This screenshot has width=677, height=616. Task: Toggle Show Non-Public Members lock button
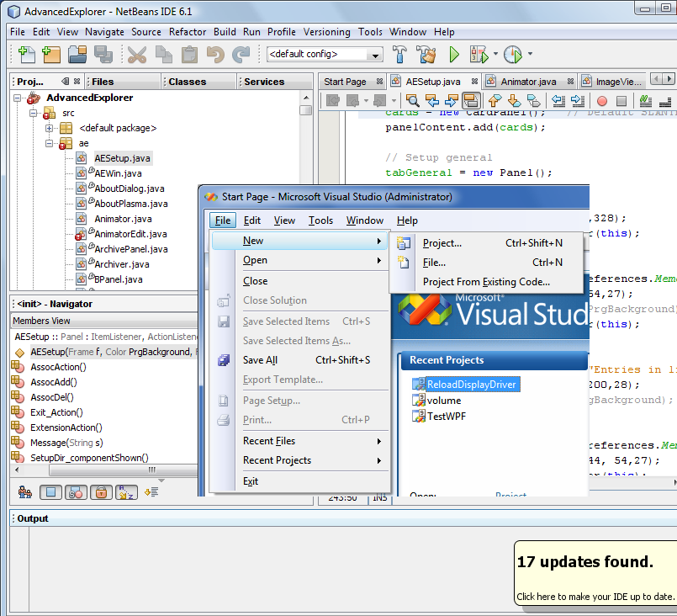(x=101, y=492)
